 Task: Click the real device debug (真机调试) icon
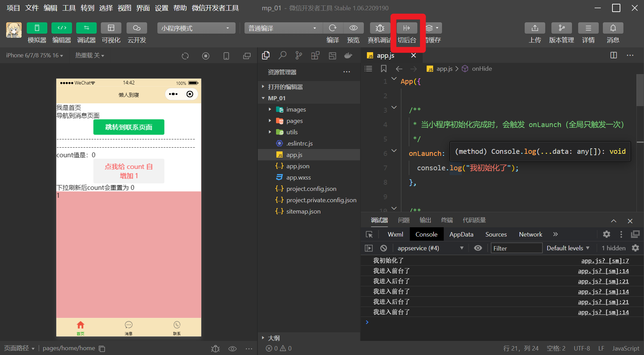tap(380, 28)
